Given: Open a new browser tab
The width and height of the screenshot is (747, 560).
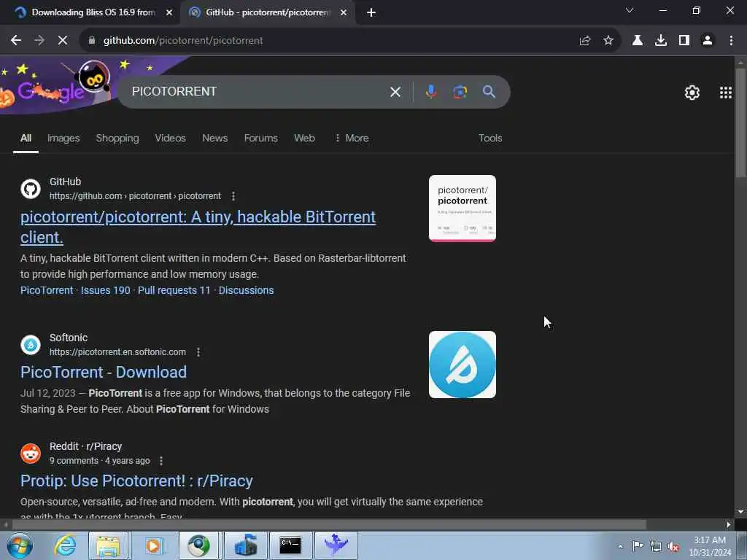Looking at the screenshot, I should pos(371,13).
